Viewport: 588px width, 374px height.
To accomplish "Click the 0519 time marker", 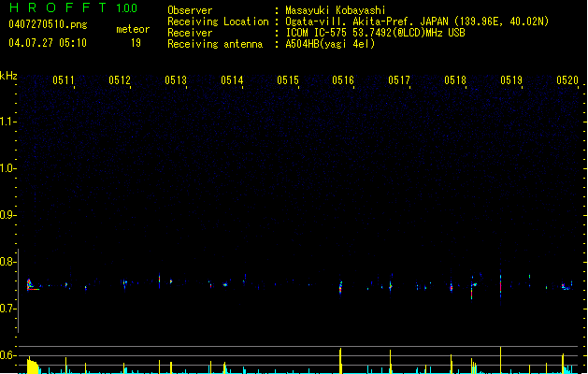I will pos(511,80).
